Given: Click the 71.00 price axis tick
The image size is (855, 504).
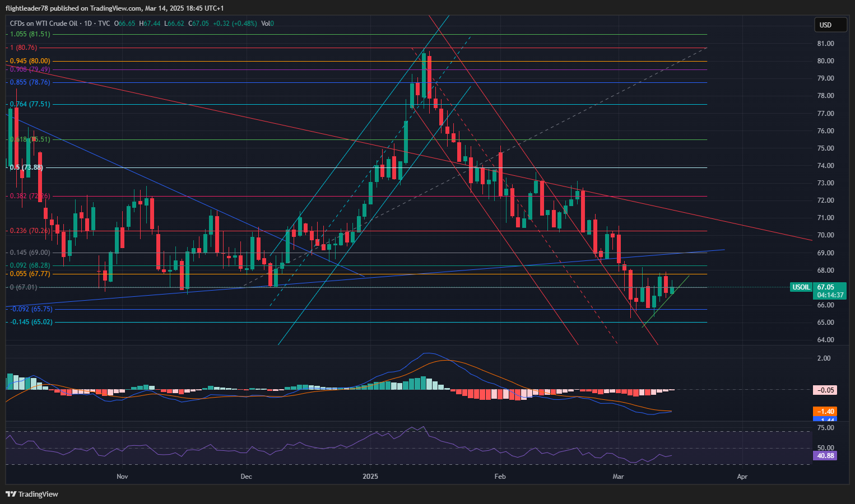Looking at the screenshot, I should (x=826, y=218).
